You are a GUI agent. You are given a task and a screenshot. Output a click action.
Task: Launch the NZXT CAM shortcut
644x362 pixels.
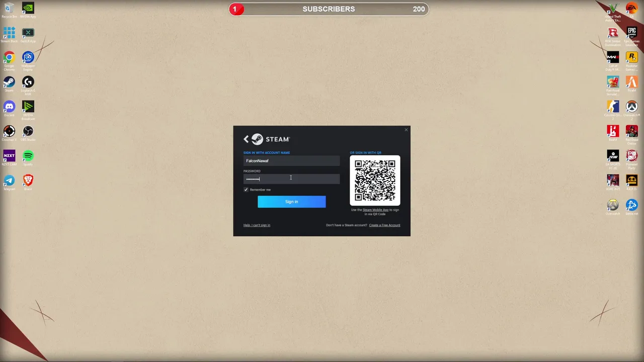pos(9,158)
